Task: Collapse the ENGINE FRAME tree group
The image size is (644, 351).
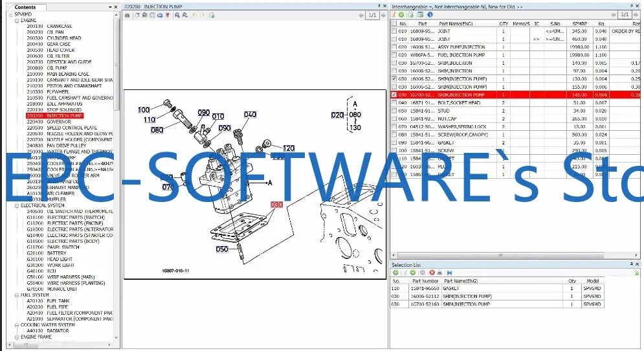Action: [x=17, y=337]
